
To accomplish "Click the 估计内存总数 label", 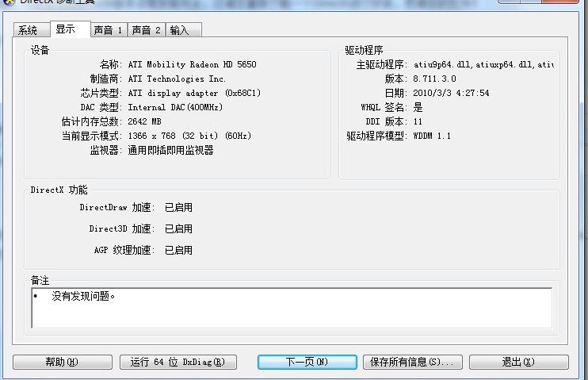I will (x=92, y=121).
